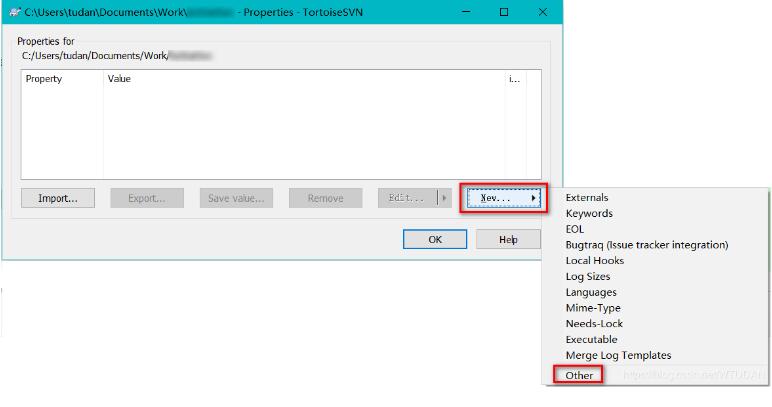Choose Keywords from the New menu
Viewport: 772px width, 407px height.
pyautogui.click(x=589, y=213)
